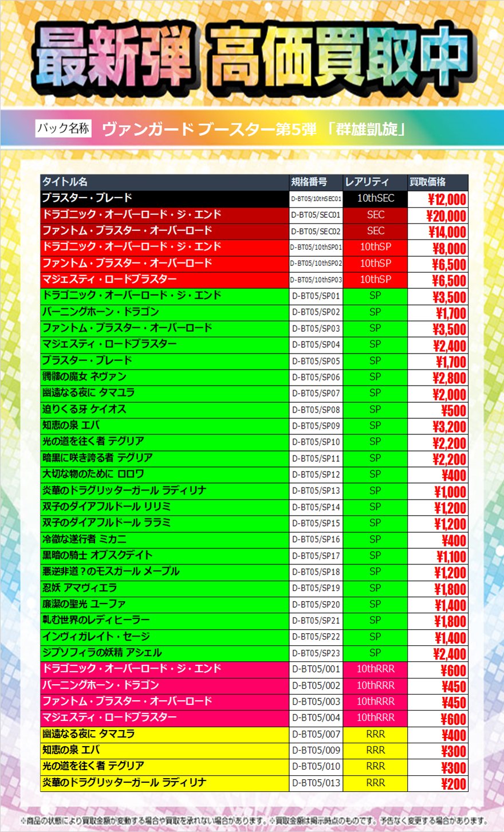Click title 髑髏の魔女 ネヴァン
504x832 pixels.
[x=84, y=376]
